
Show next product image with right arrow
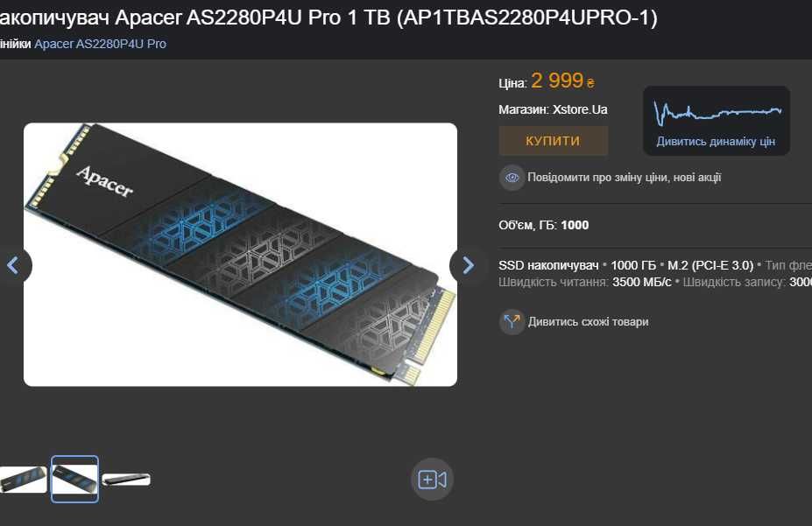point(468,265)
